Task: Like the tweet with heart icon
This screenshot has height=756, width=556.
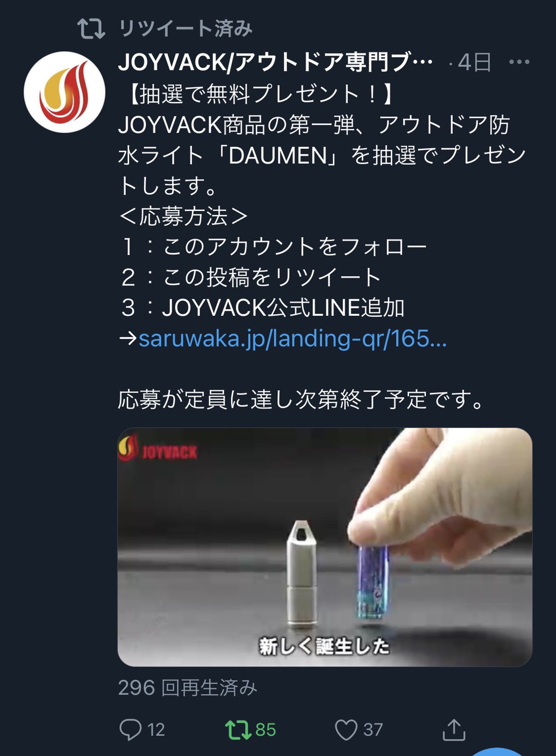Action: point(346,730)
